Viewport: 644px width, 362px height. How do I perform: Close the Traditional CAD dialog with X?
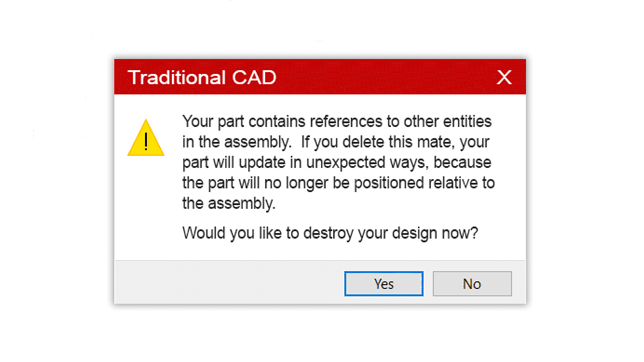(x=504, y=77)
